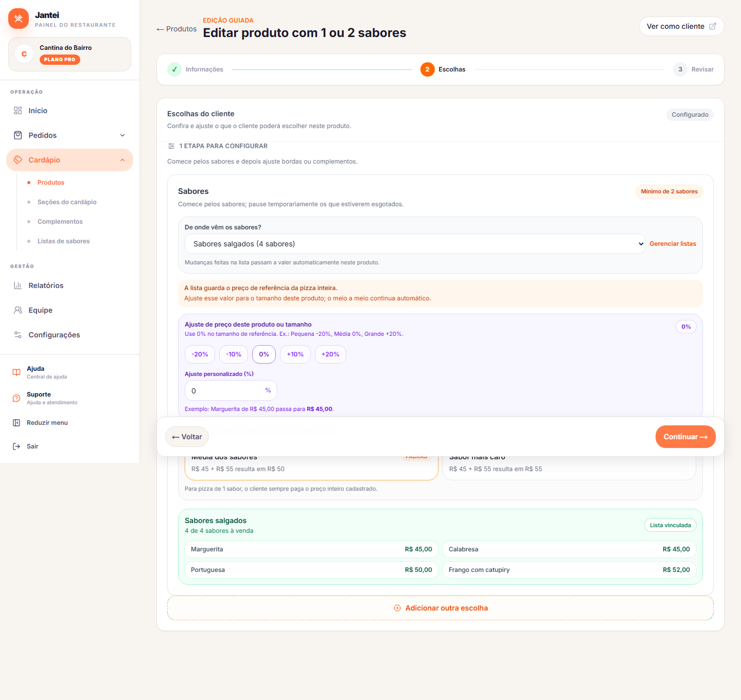The image size is (741, 700).
Task: Click the Ajuste personalizado percent input field
Action: coord(231,391)
